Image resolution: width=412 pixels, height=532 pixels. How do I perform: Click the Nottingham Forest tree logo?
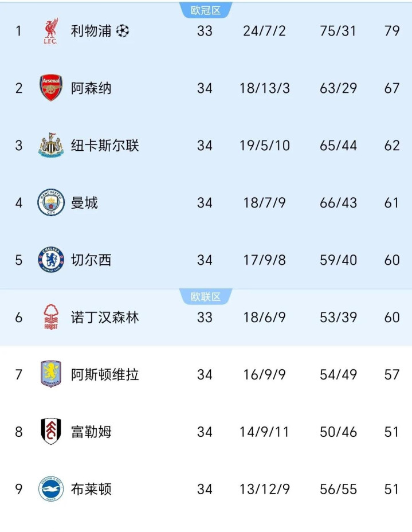click(x=51, y=317)
